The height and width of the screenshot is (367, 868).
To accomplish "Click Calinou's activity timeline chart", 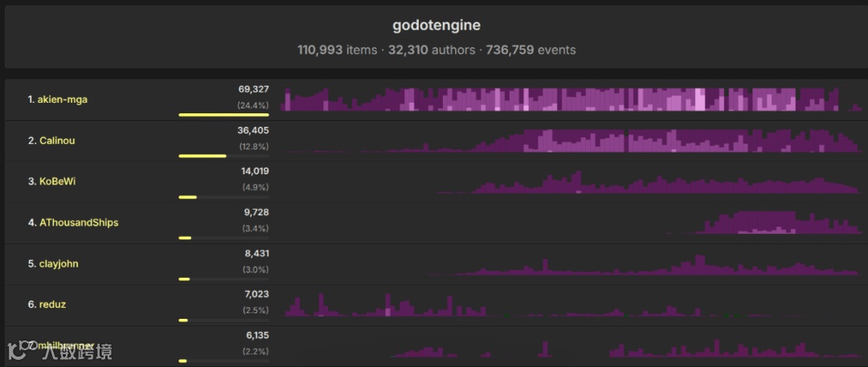I will 571,141.
